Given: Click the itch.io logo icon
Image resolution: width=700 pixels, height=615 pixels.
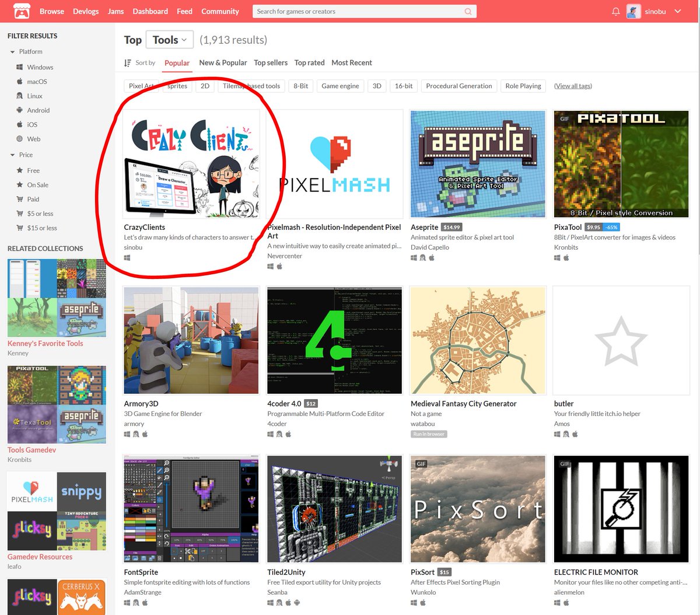Looking at the screenshot, I should (22, 11).
